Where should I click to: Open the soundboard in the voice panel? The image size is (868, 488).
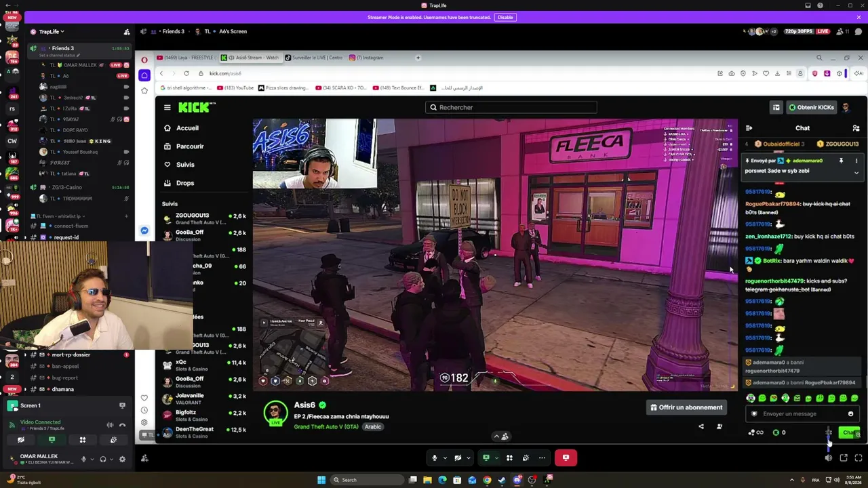[x=113, y=440]
